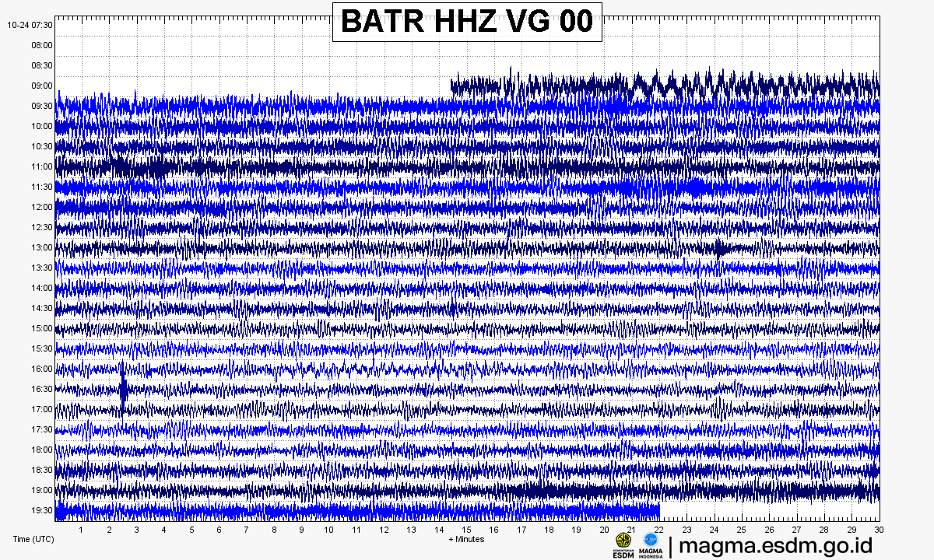Click the 19:30 time label
This screenshot has height=560, width=934.
pos(42,510)
